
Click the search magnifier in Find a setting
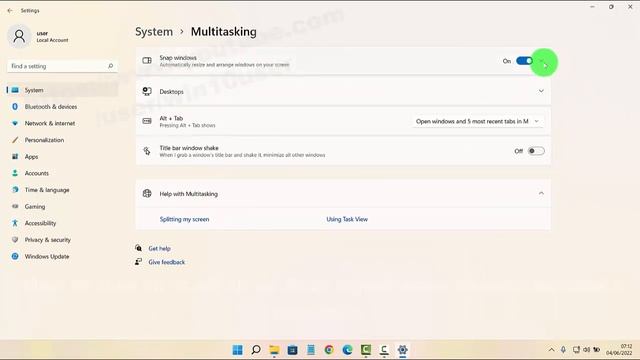[x=110, y=66]
